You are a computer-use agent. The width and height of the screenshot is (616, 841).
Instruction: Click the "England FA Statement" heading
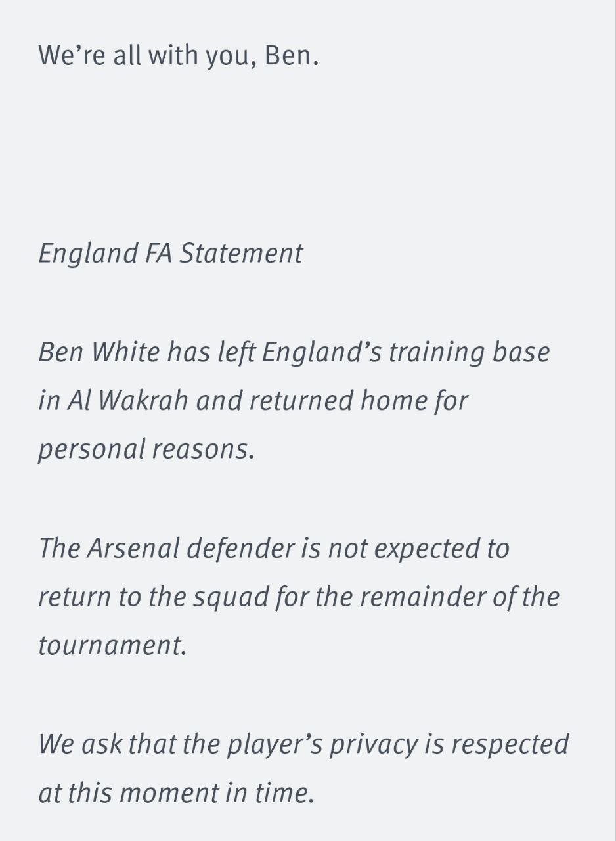tap(170, 254)
